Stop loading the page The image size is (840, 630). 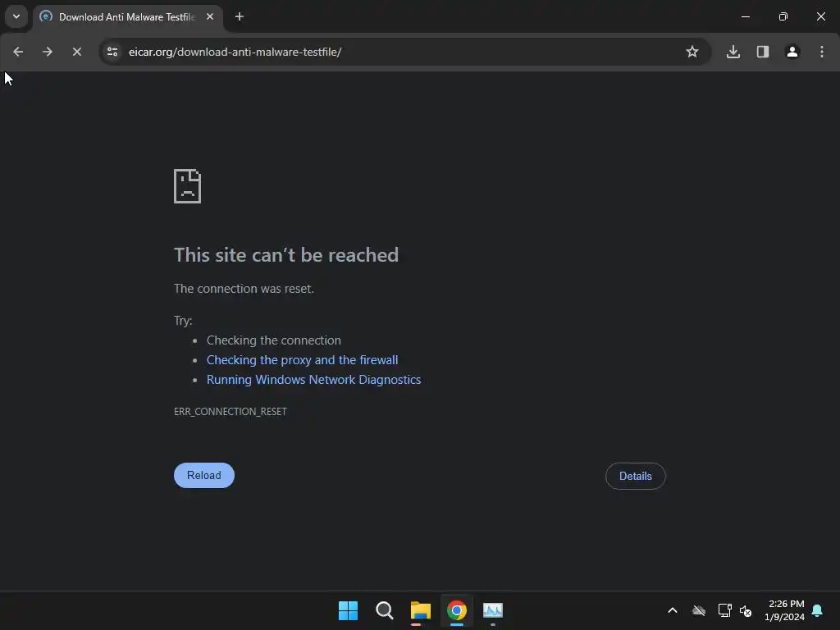[x=77, y=52]
